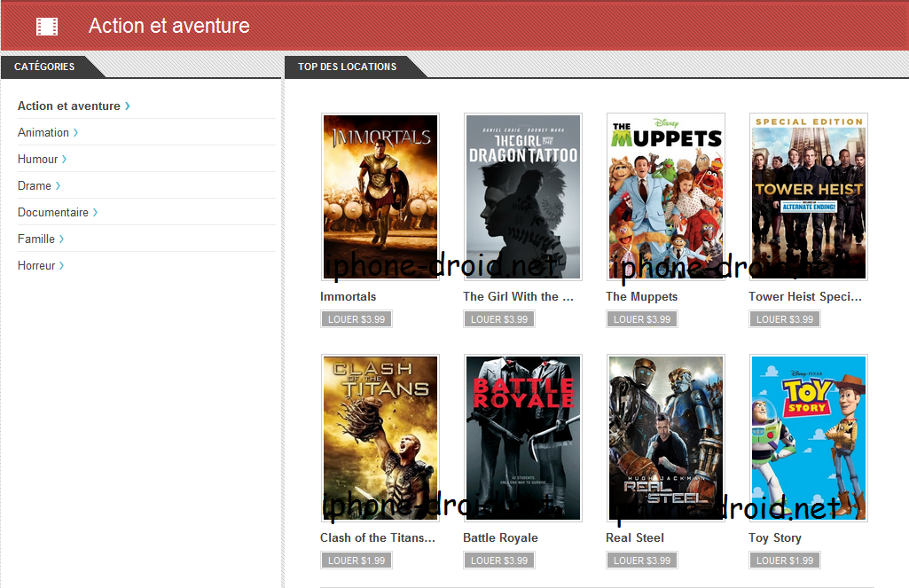Open the Toy Story poster
This screenshot has height=588, width=909.
tap(809, 438)
